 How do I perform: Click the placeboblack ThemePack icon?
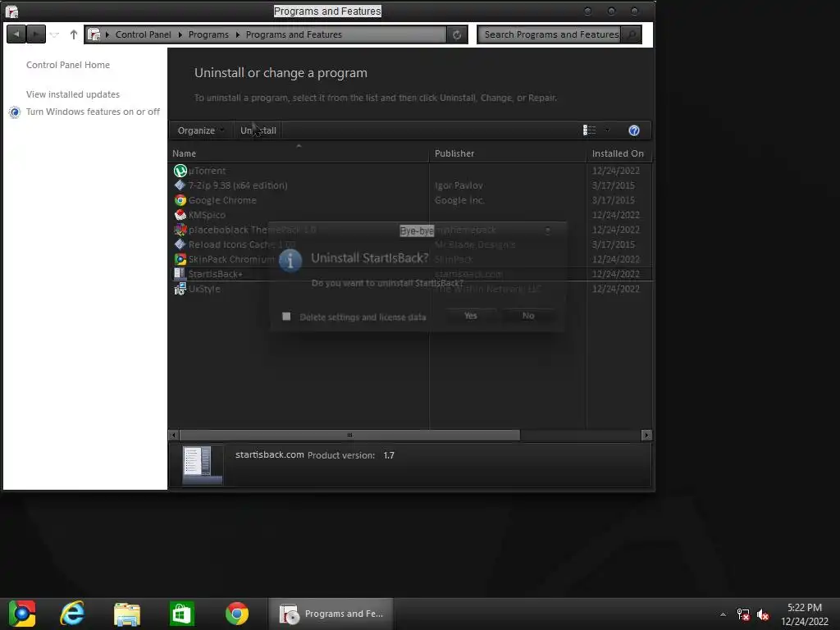coord(180,230)
